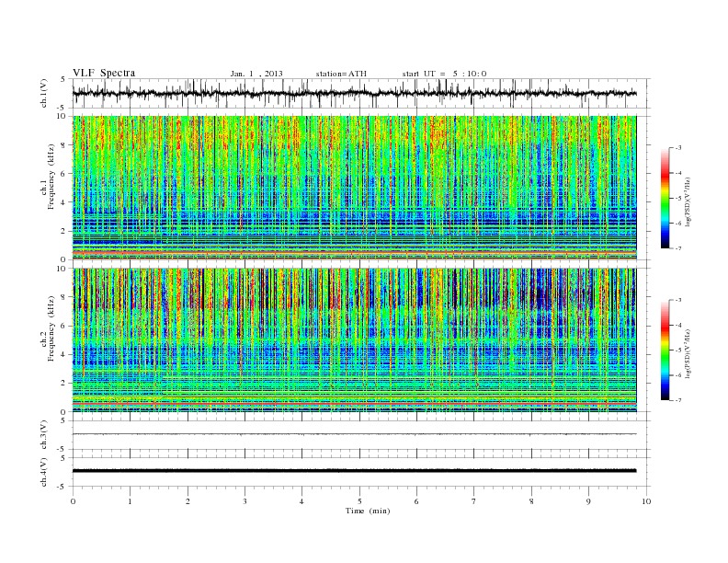Click the time-axis tick label "10"
The image size is (728, 563).
pos(646,501)
